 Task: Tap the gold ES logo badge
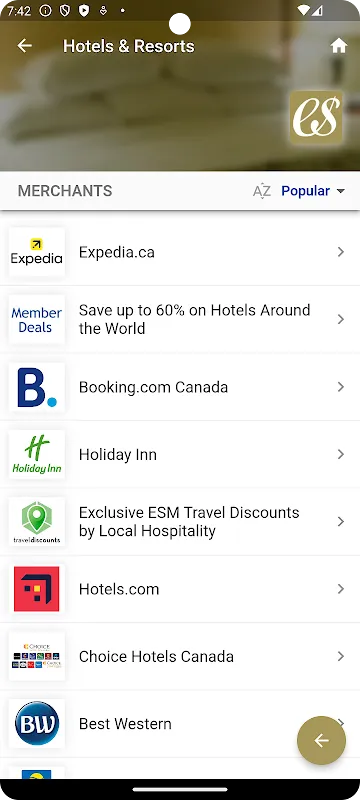(316, 118)
